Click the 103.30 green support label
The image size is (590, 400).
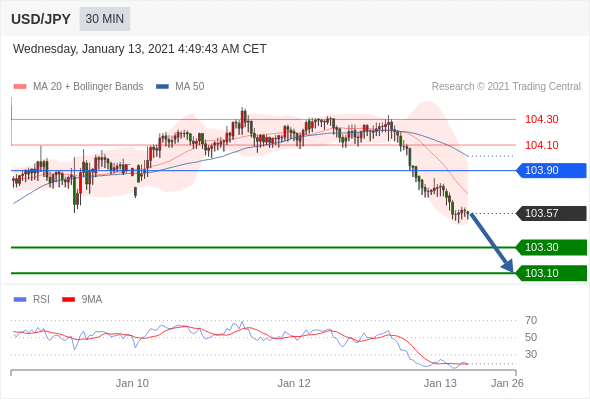point(551,247)
